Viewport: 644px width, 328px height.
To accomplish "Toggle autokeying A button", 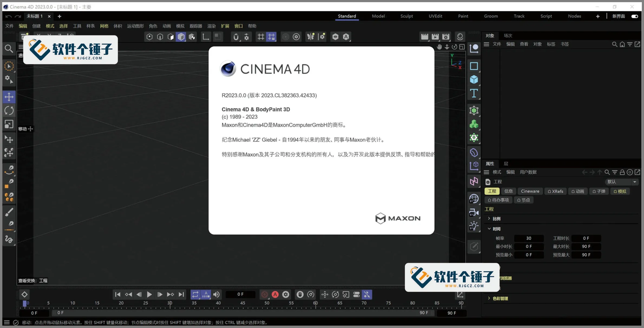I will tap(275, 294).
